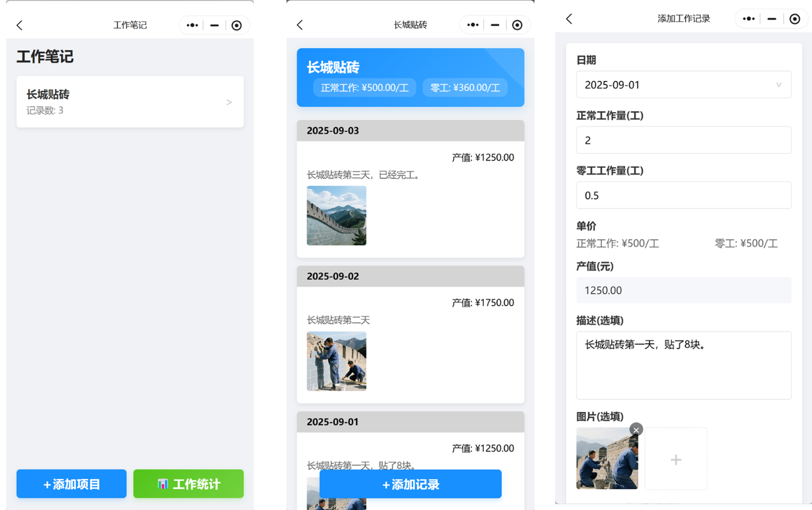Click the text 长城贴砖第三天，已经完工。
The width and height of the screenshot is (812, 510).
[365, 175]
